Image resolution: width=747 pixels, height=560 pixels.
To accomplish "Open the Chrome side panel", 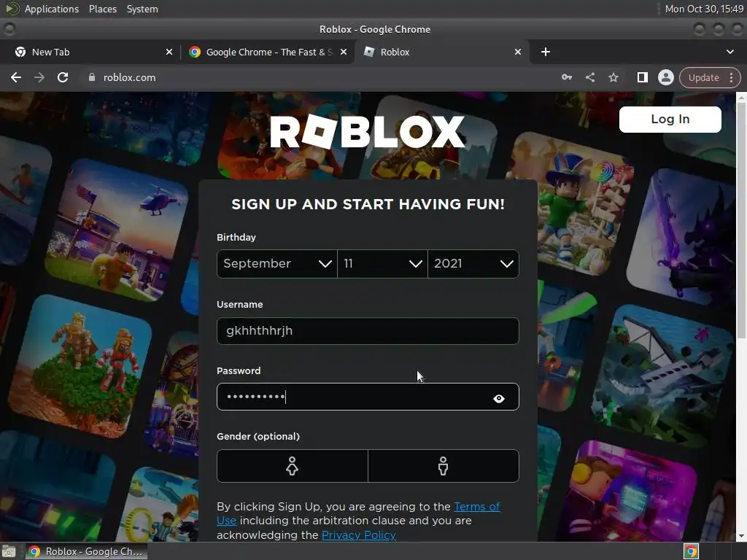I will 642,77.
